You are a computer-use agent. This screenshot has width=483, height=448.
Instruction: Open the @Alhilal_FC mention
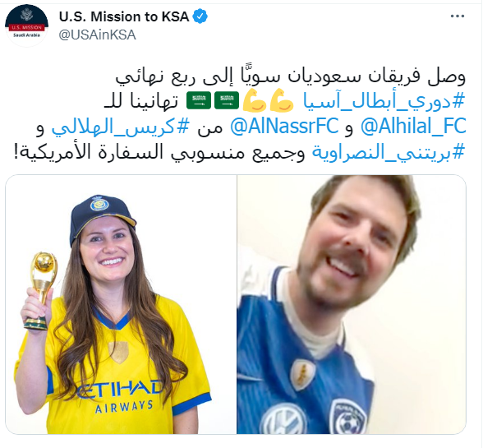coord(413,126)
